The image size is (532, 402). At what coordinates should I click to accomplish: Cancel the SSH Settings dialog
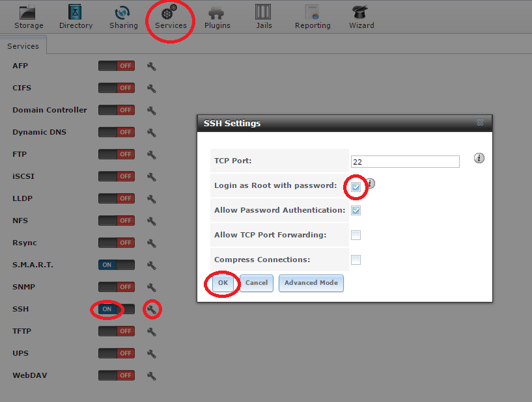257,283
